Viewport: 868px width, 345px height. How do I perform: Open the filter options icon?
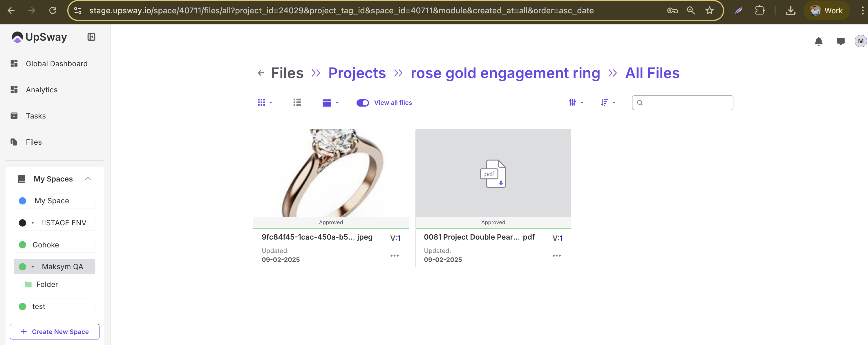point(573,102)
